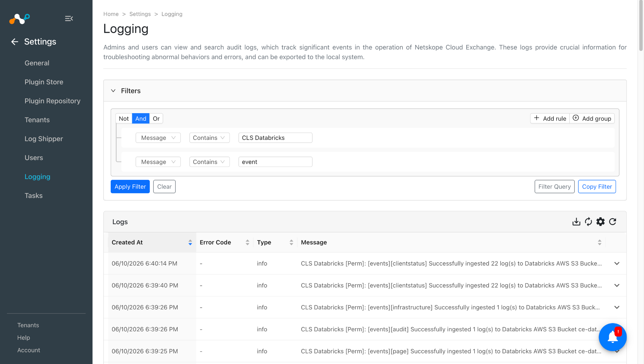Add a new filter group
Viewport: 644px width, 364px height.
click(592, 119)
